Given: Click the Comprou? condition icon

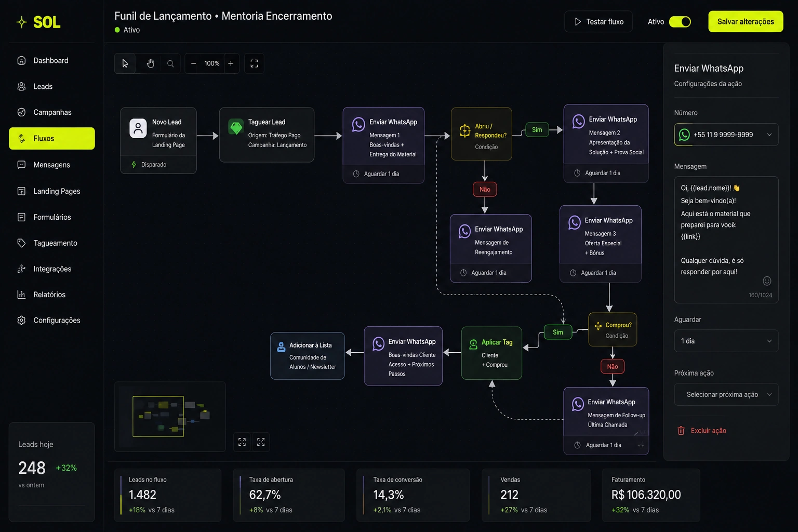Looking at the screenshot, I should [x=598, y=326].
